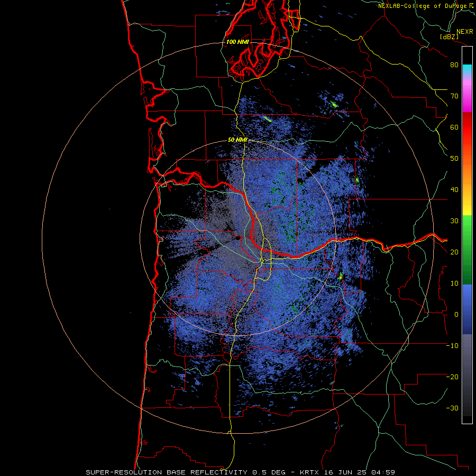Click the -30 value on the dBZ scale
Screen dimensions: 476x476
click(452, 408)
